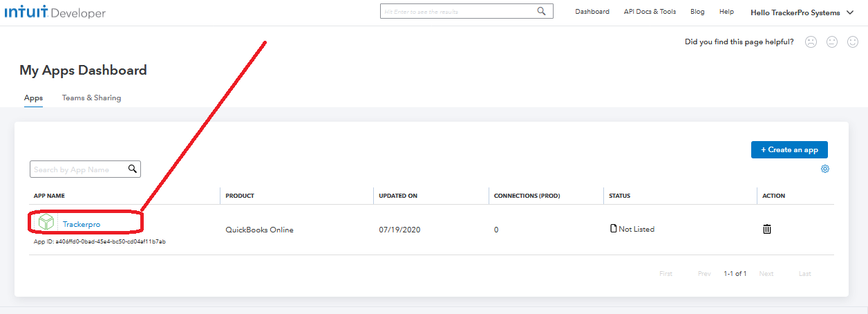868x314 pixels.
Task: Select QuickBooks Online product cell
Action: 259,230
